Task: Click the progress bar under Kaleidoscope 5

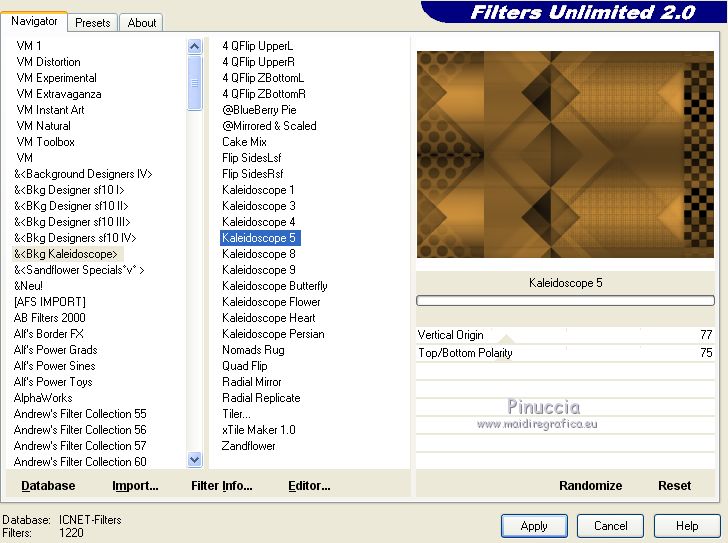Action: (x=565, y=301)
